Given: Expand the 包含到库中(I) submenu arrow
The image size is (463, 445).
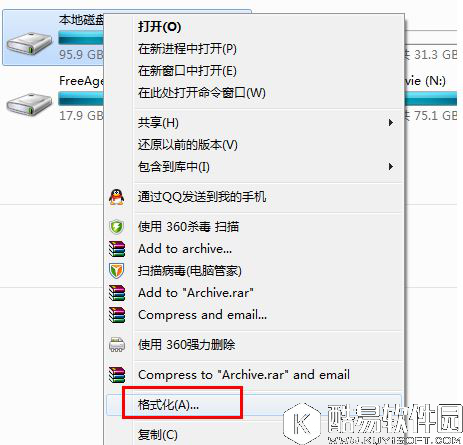Looking at the screenshot, I should pos(391,166).
